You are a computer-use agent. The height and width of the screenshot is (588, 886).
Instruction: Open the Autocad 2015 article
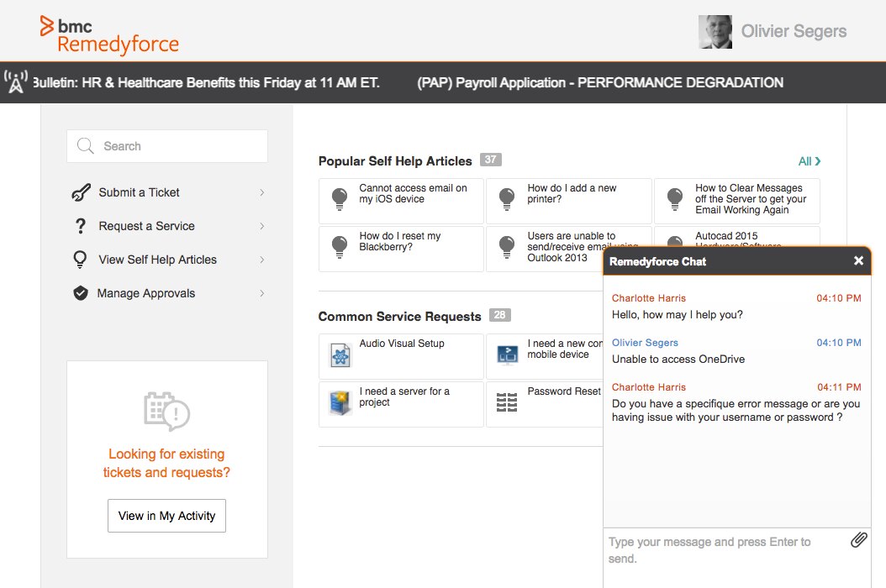(x=737, y=237)
